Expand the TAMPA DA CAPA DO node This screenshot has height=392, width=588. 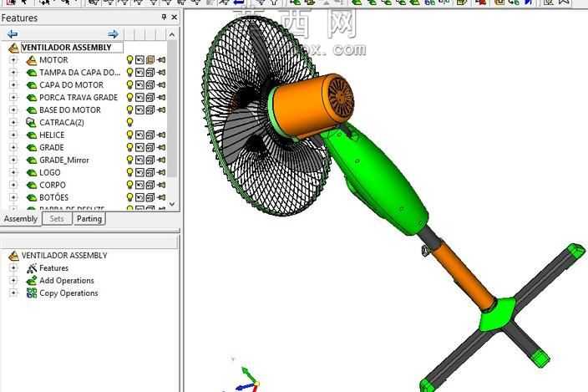(13, 73)
